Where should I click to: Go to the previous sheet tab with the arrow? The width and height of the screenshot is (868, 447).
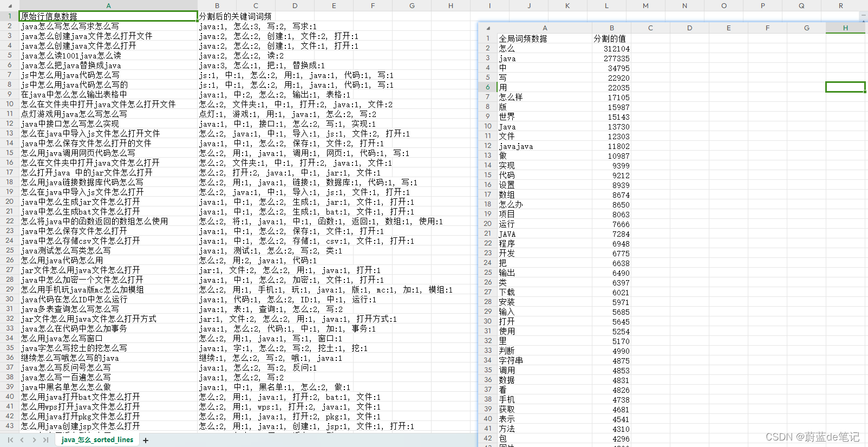point(22,440)
